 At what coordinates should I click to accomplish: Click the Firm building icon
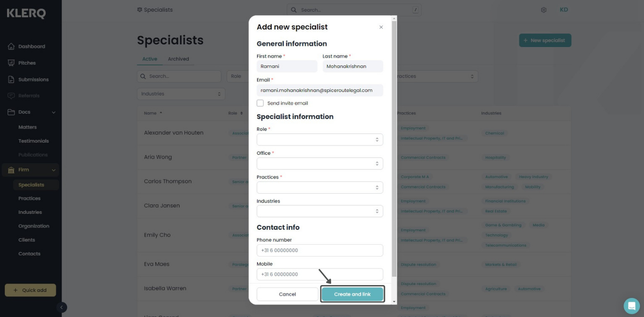coord(11,170)
